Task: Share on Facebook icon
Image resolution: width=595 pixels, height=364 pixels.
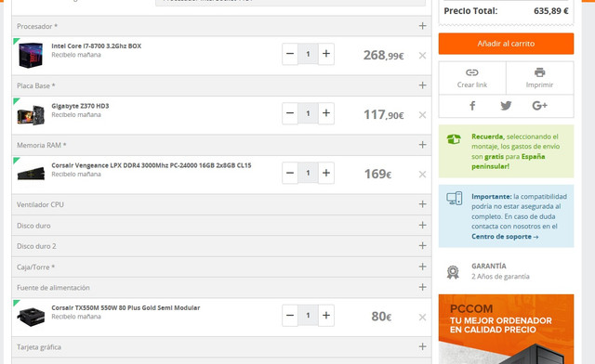Action: click(472, 106)
